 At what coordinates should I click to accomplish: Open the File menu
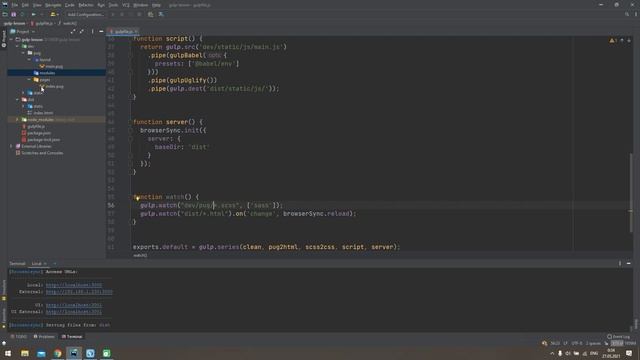(x=15, y=5)
